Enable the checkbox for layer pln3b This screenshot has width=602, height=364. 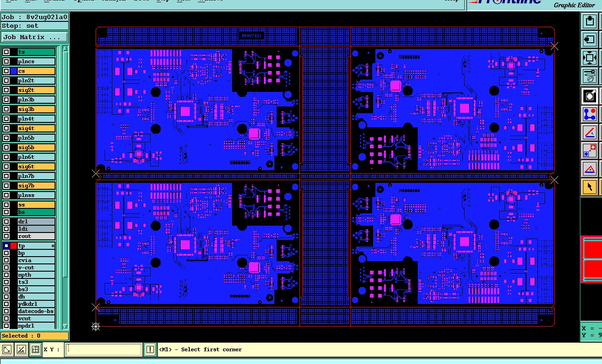click(6, 100)
